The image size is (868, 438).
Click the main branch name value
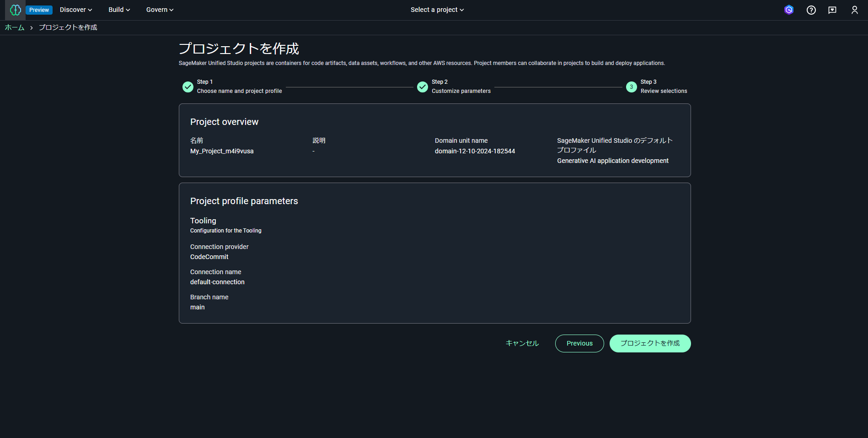pos(198,307)
